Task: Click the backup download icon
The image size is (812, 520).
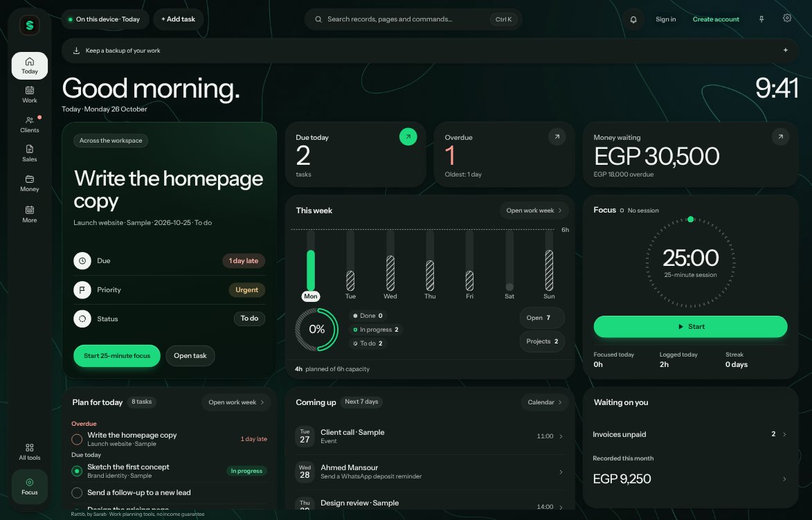Action: click(76, 51)
